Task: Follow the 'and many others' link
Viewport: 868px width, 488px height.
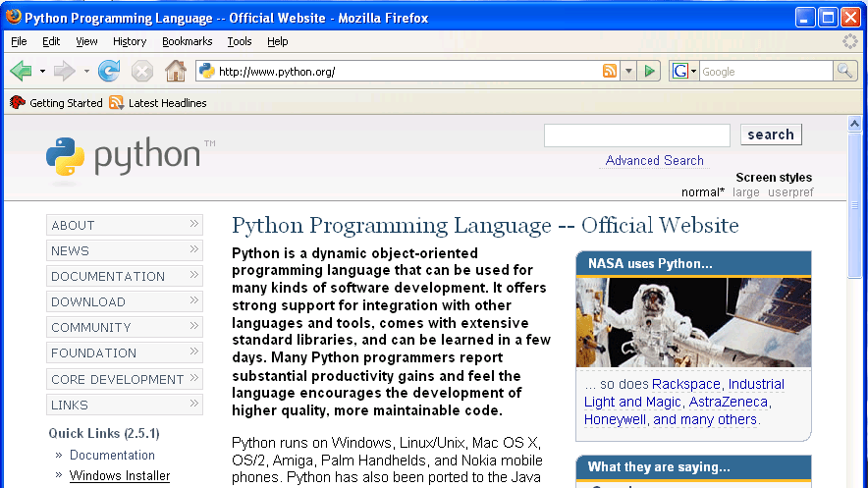Action: (705, 419)
